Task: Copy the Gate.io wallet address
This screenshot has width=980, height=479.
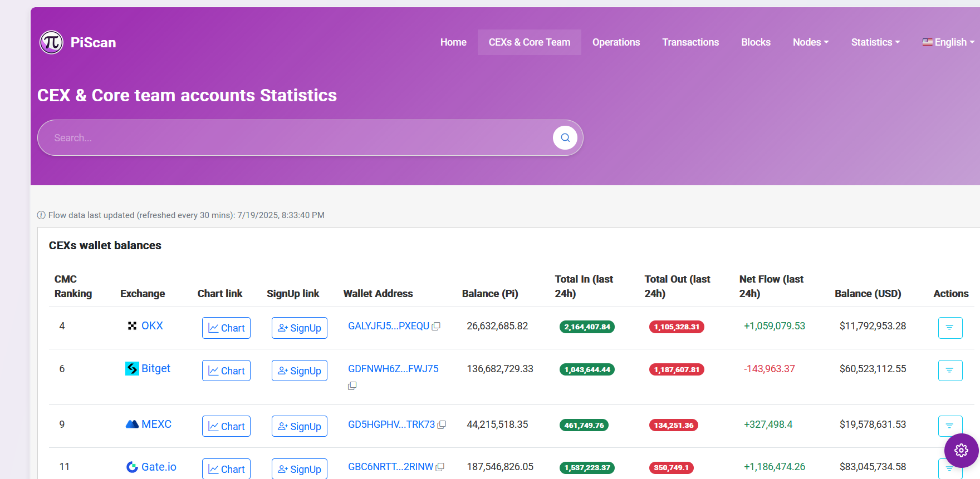Action: pyautogui.click(x=440, y=467)
